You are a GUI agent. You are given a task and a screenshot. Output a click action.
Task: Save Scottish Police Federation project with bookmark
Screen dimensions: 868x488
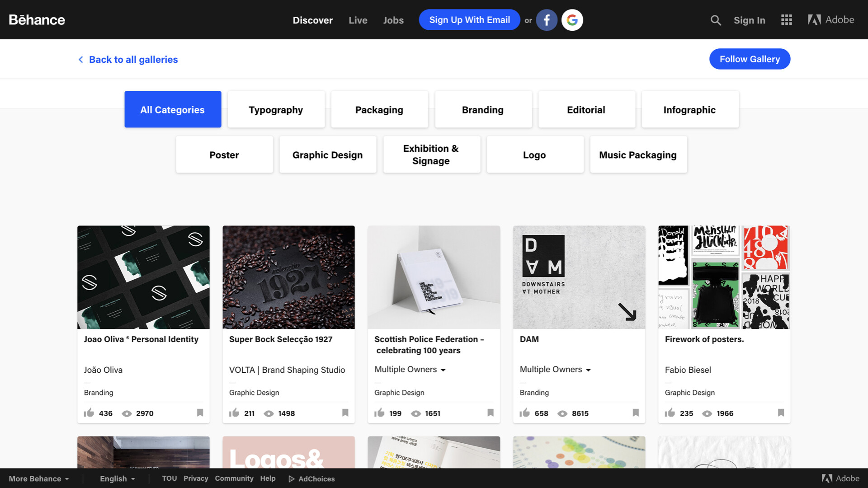490,413
